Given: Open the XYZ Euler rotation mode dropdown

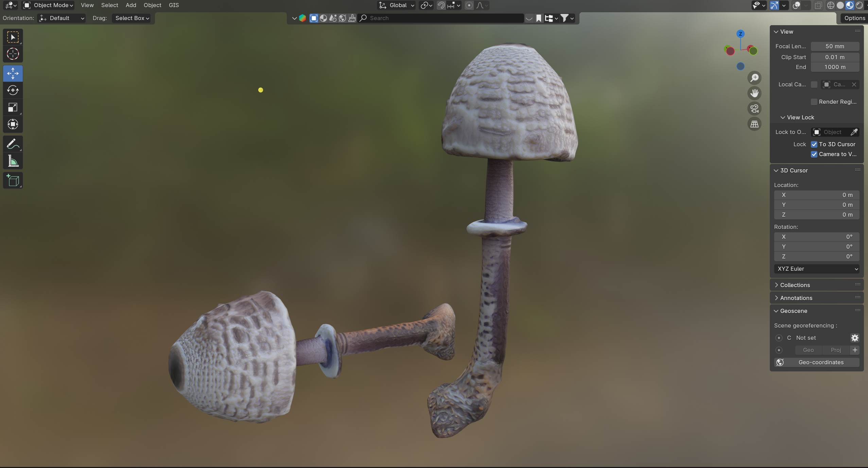Looking at the screenshot, I should pyautogui.click(x=816, y=269).
